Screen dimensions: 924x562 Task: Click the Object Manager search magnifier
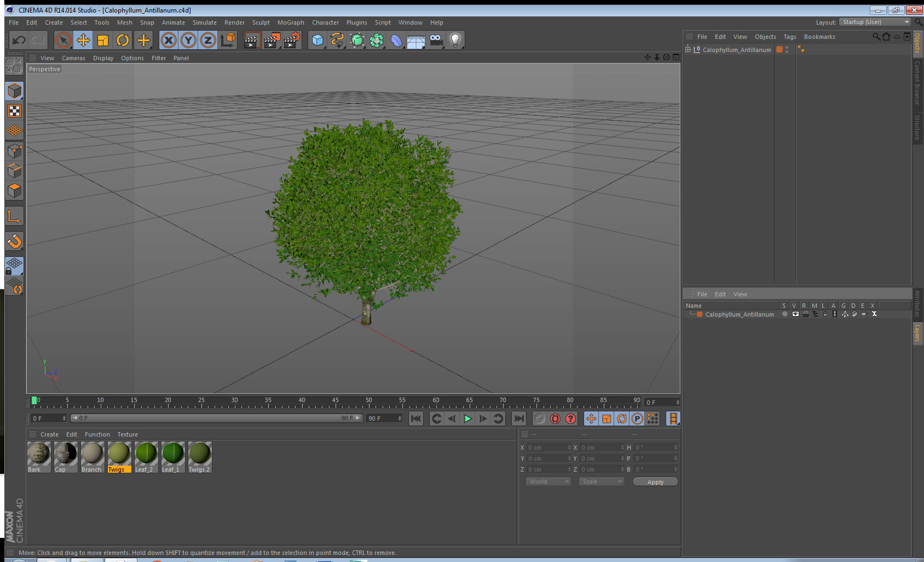[x=876, y=37]
